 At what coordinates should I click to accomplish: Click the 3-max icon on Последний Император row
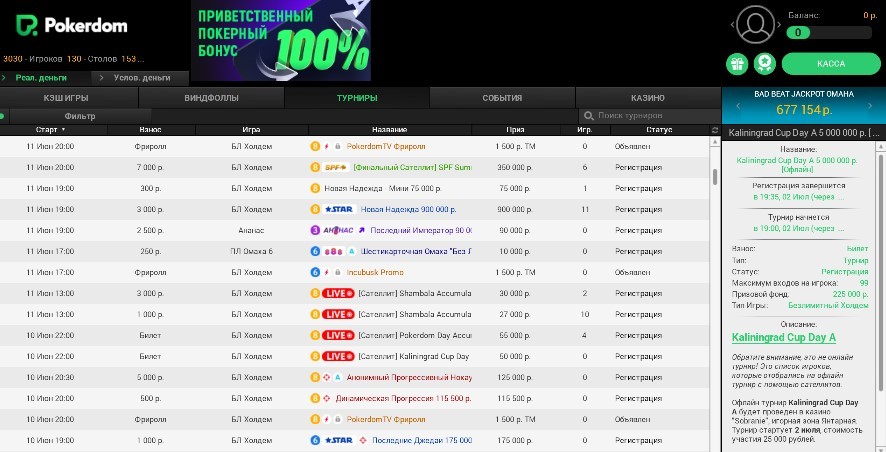click(x=315, y=231)
